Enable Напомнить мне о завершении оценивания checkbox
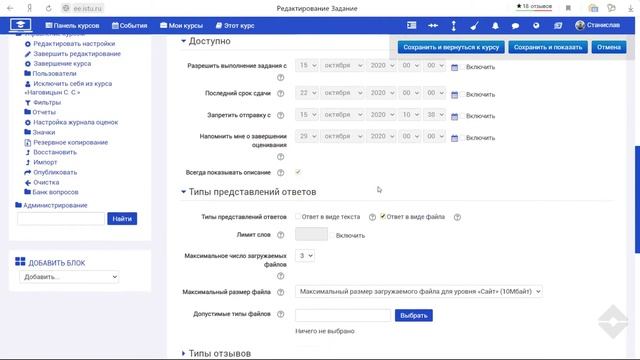The width and height of the screenshot is (640, 360). pos(463,138)
